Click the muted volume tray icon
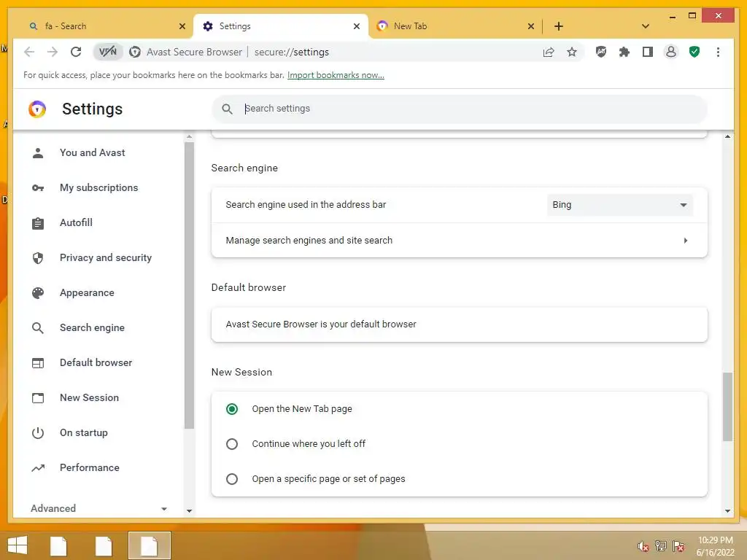747x560 pixels. (x=643, y=546)
